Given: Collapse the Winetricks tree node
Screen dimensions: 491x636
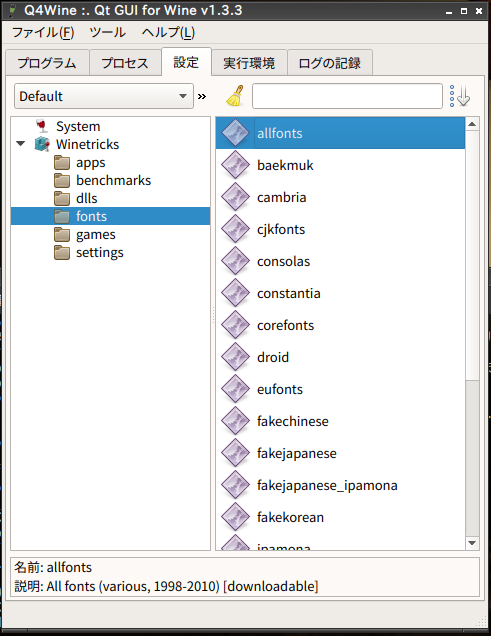Looking at the screenshot, I should tap(21, 144).
